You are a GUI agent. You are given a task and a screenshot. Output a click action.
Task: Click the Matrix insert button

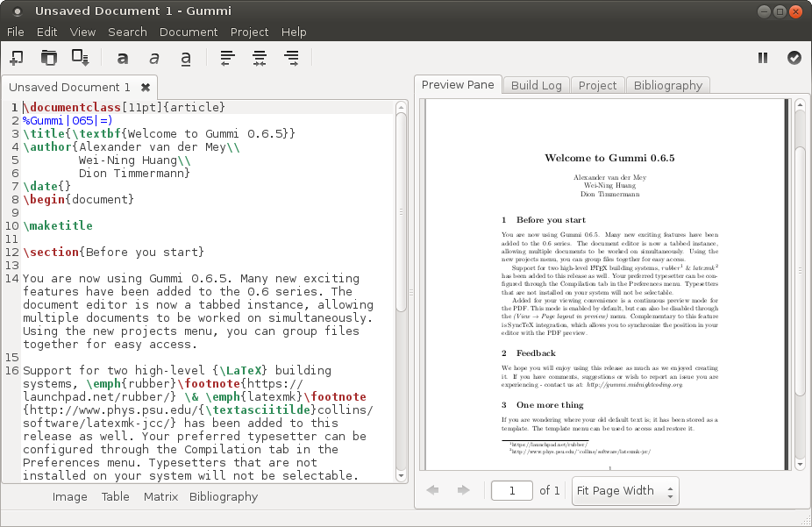(160, 497)
